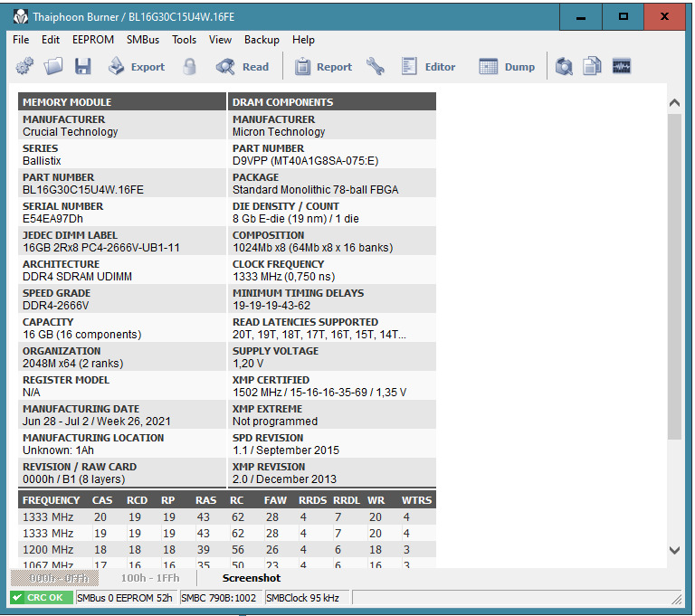Click the copy documents toolbar icon
Screen dimensions: 695x616
(x=592, y=66)
